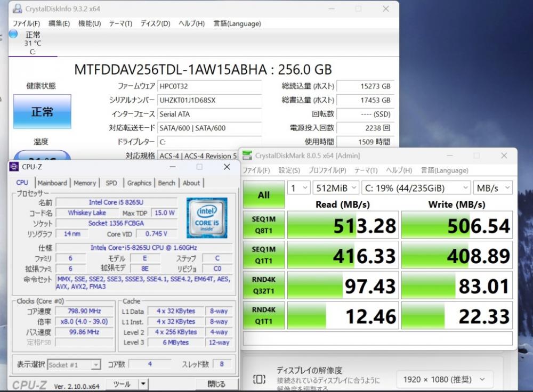Click the CPU-Z app icon in title bar
533x392 pixels.
14,167
